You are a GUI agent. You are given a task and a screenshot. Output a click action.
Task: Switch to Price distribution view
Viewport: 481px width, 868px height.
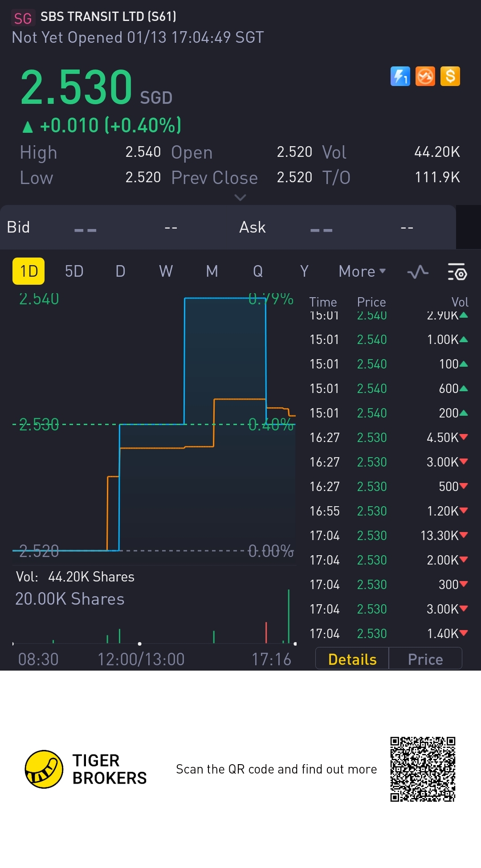(425, 659)
